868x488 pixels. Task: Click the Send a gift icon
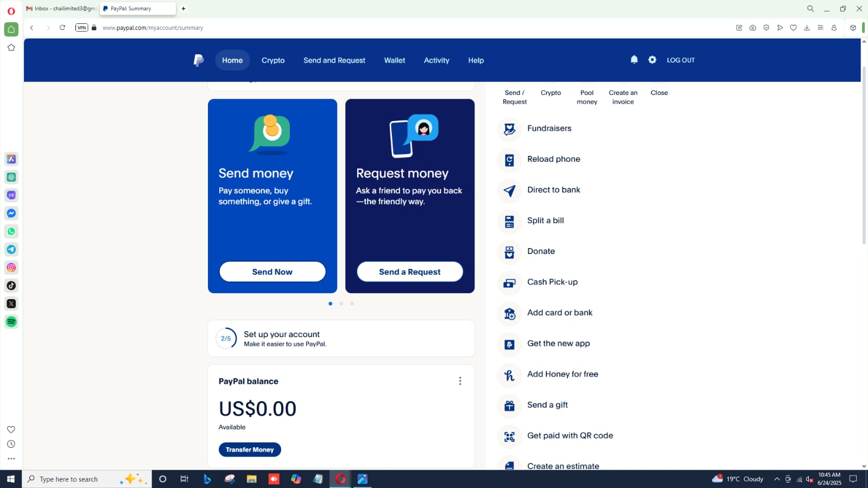509,405
